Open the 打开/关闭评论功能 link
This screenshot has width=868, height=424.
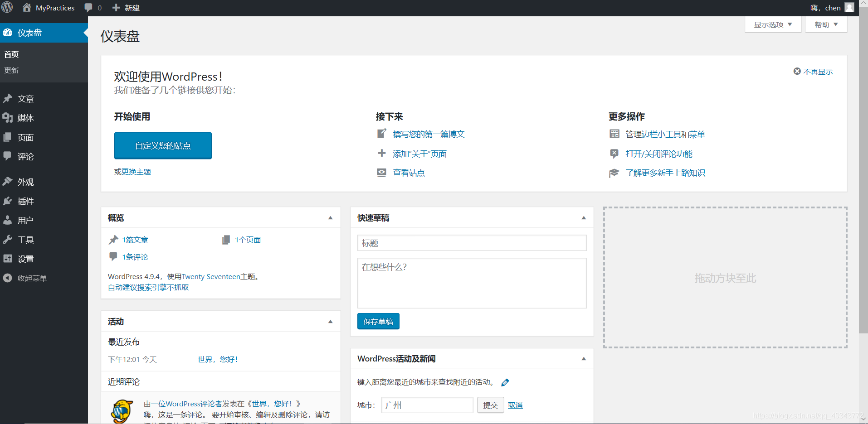click(659, 154)
